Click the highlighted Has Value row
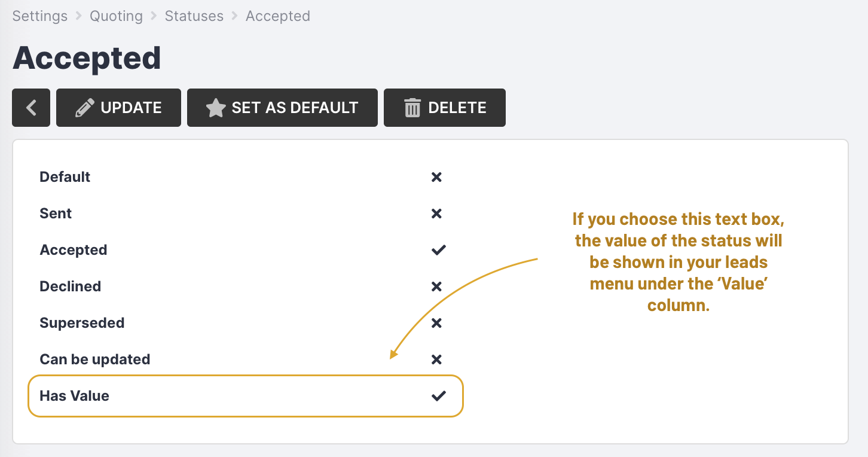Viewport: 868px width, 457px height. pyautogui.click(x=245, y=395)
